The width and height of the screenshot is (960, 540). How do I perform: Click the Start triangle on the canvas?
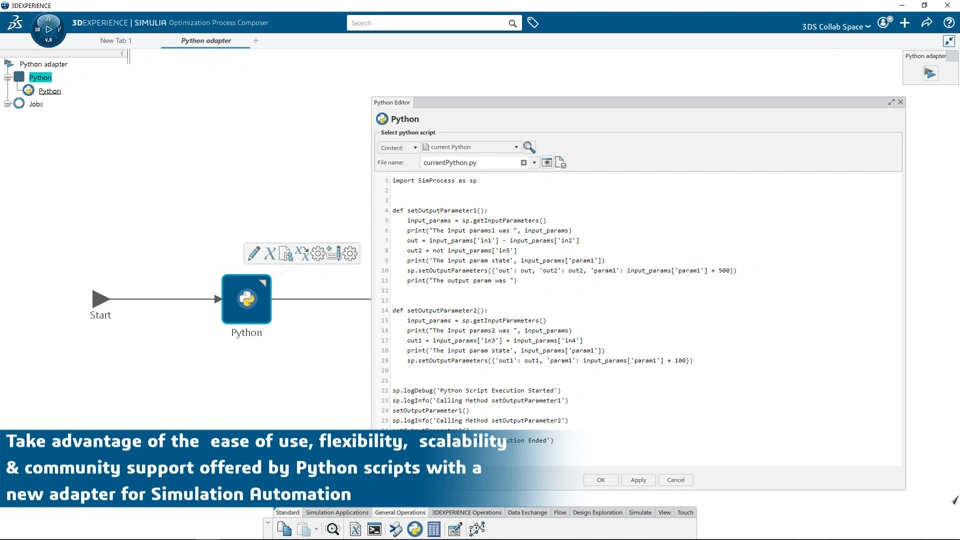pos(100,299)
